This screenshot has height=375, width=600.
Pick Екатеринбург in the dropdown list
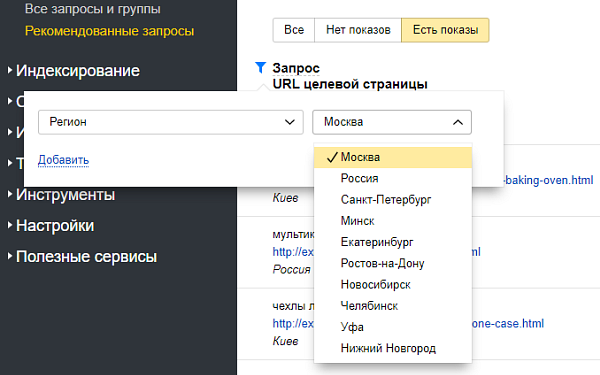[x=393, y=242]
